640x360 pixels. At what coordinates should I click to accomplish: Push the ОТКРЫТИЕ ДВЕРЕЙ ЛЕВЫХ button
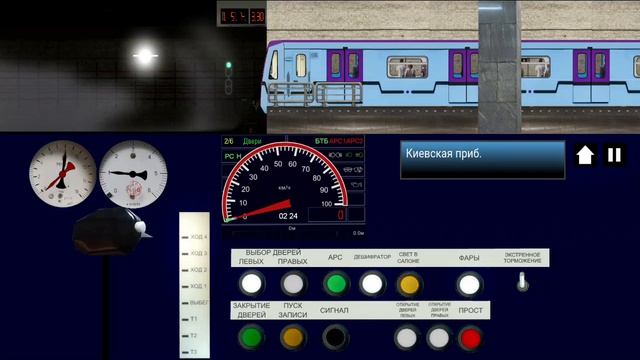pos(407,338)
